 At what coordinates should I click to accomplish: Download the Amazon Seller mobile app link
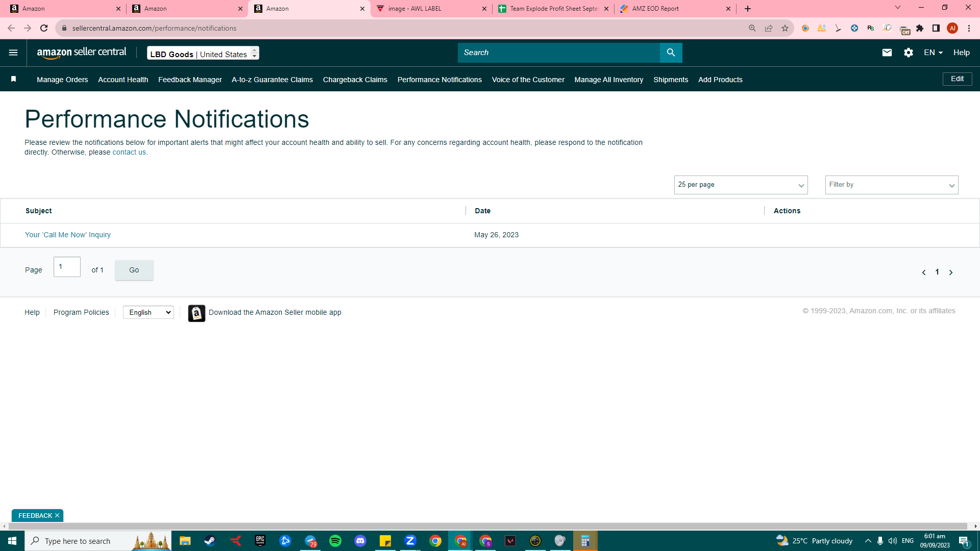(x=275, y=312)
